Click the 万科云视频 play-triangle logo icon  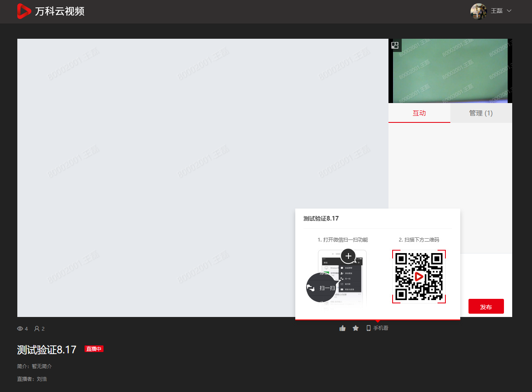[x=24, y=11]
